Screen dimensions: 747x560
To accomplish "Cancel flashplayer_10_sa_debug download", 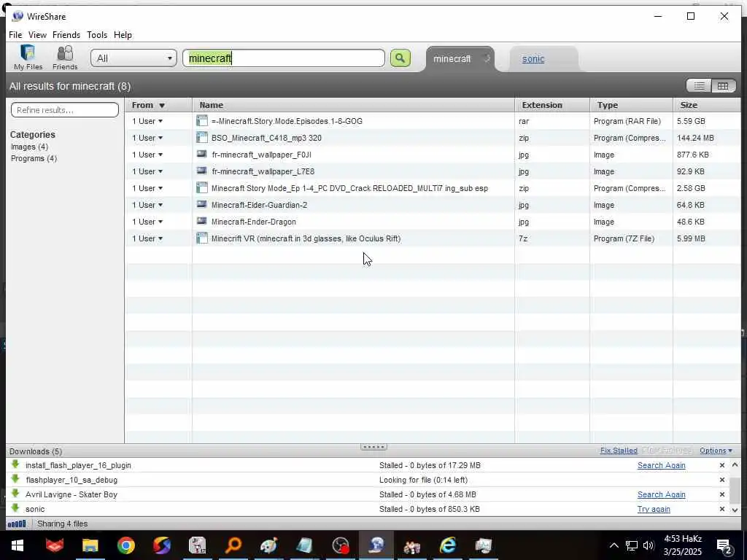I will 722,480.
